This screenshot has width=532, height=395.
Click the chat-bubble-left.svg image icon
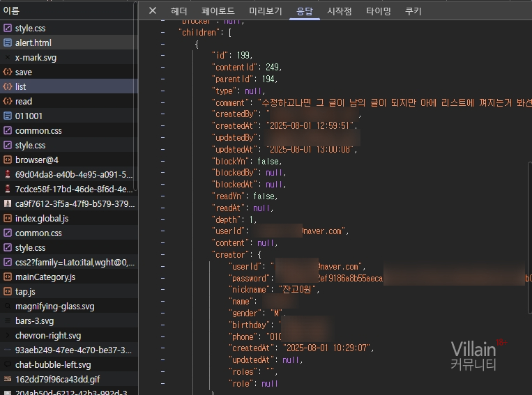pyautogui.click(x=8, y=365)
